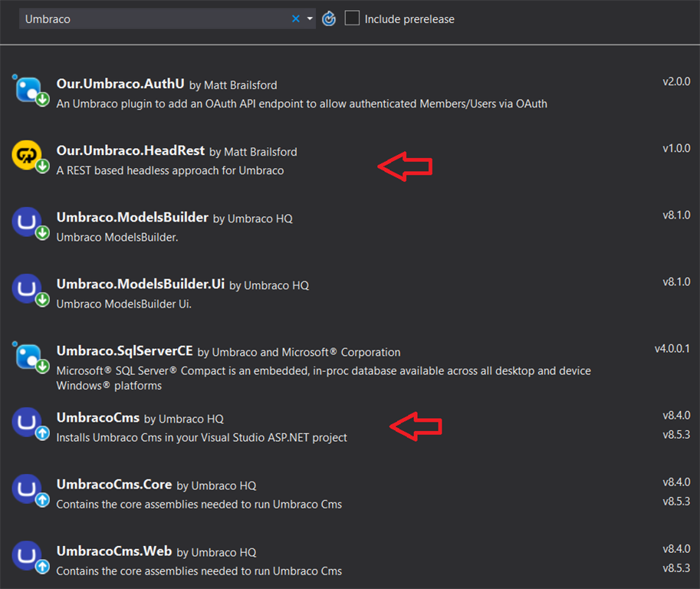The width and height of the screenshot is (700, 589).
Task: Click 'by Matt Brailsford' next to Our.Umbraco.HeadRest
Action: pos(253,152)
